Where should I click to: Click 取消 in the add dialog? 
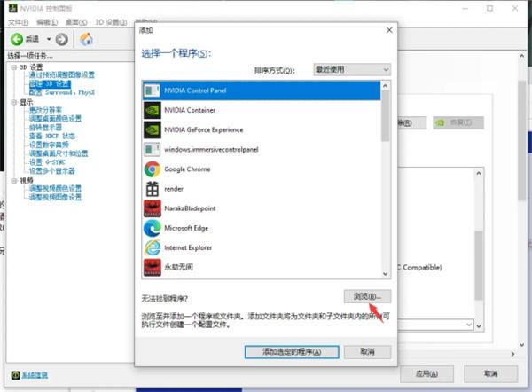[x=367, y=352]
